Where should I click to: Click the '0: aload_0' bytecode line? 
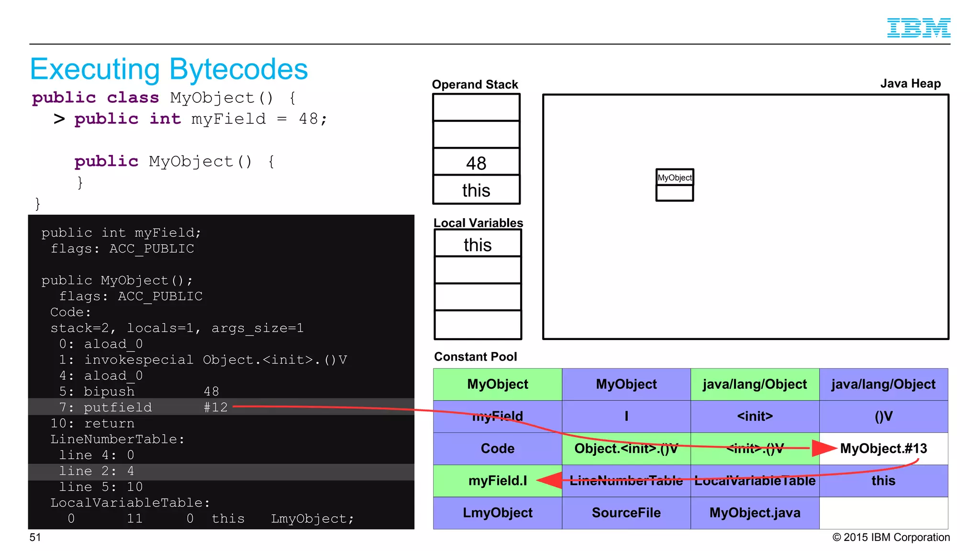101,344
